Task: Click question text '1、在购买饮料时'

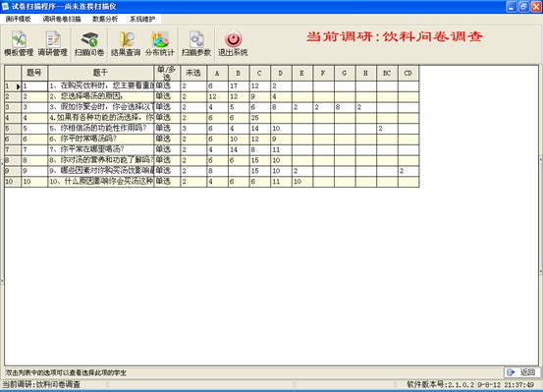Action: pos(100,85)
